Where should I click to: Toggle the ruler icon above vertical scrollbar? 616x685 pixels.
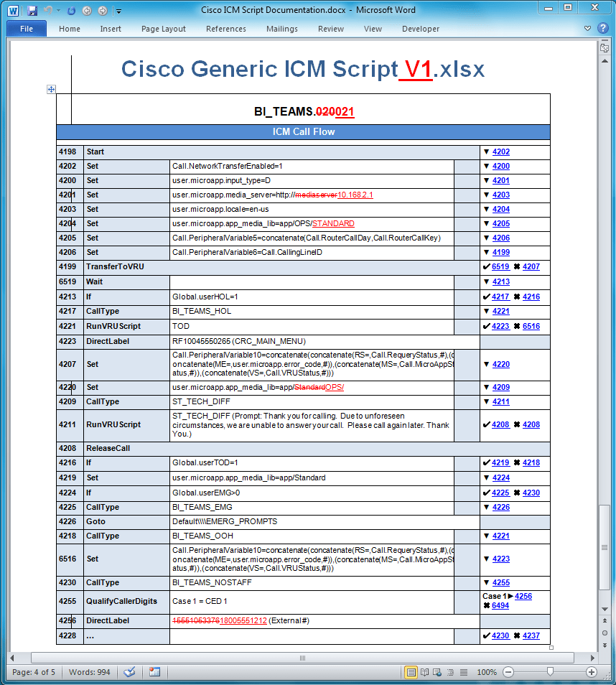click(605, 47)
